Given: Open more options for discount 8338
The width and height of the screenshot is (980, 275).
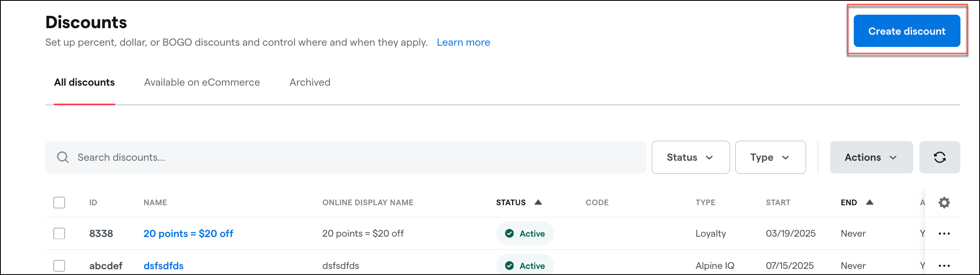Looking at the screenshot, I should (944, 234).
